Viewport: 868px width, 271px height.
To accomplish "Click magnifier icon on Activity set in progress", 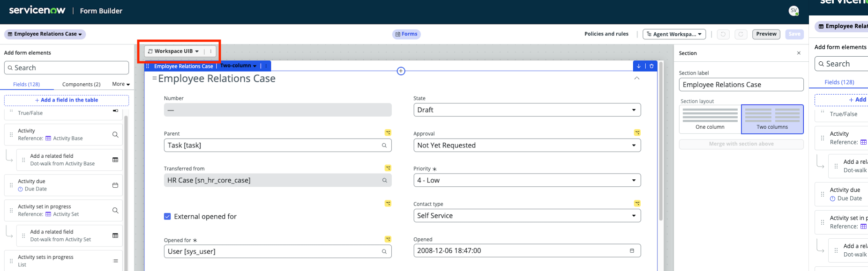I will [115, 211].
